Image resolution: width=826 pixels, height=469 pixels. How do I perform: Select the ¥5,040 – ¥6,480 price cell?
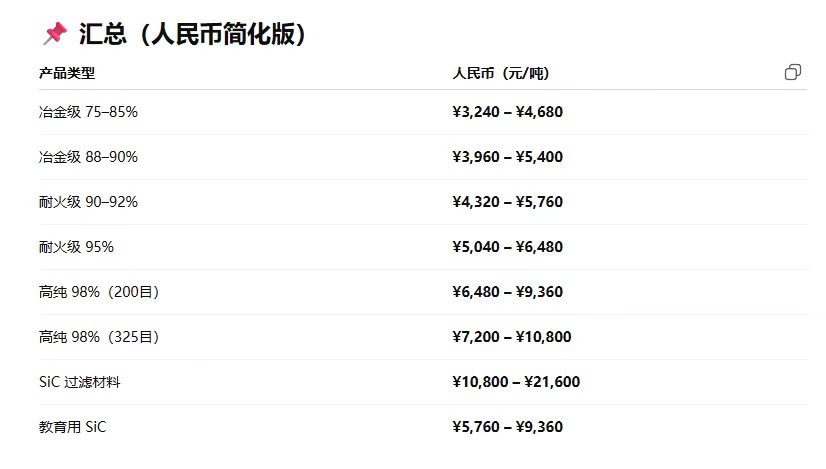click(x=508, y=247)
